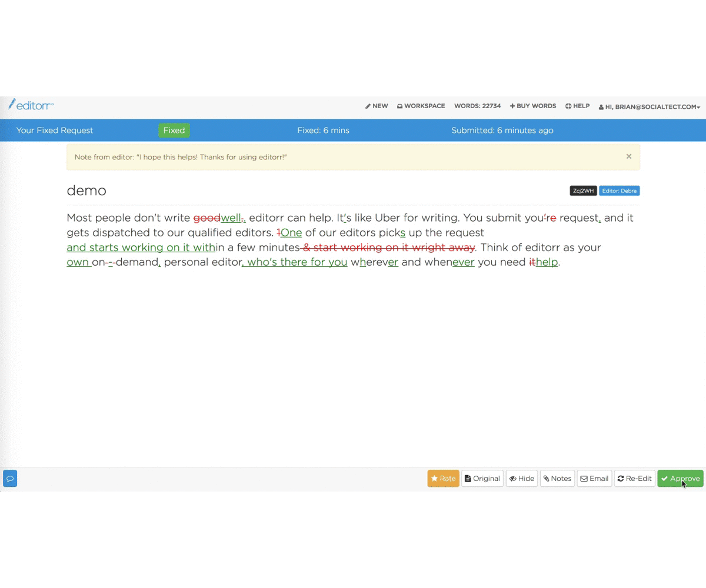Toggle Hide for tracked changes
706x588 pixels.
(x=522, y=479)
